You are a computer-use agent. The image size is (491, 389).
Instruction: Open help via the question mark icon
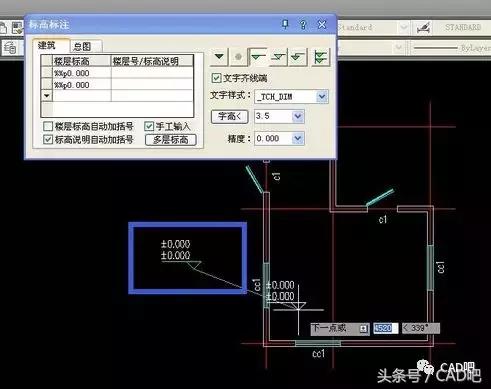tap(303, 25)
